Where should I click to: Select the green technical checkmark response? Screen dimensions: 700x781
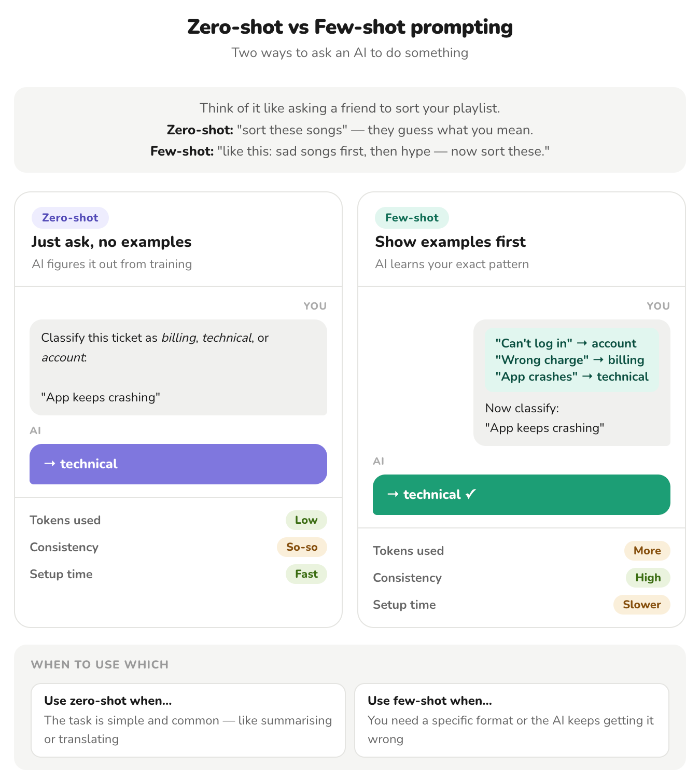coord(521,495)
